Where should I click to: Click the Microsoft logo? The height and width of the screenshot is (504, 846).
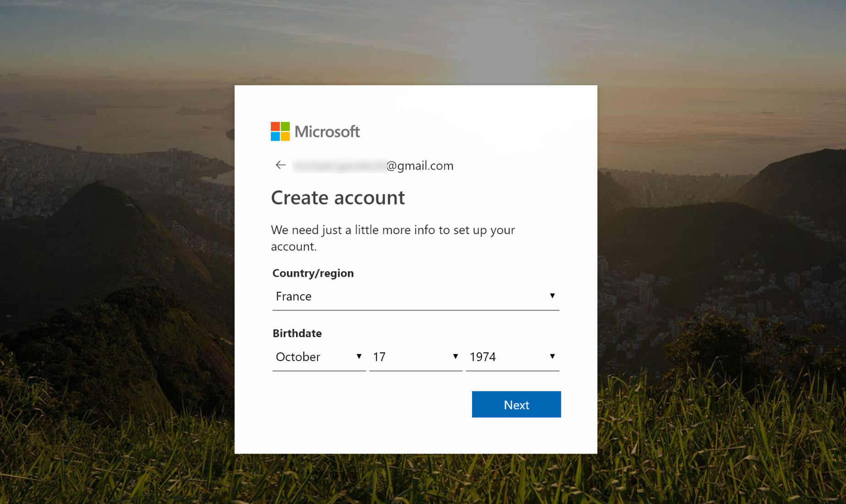click(x=315, y=131)
